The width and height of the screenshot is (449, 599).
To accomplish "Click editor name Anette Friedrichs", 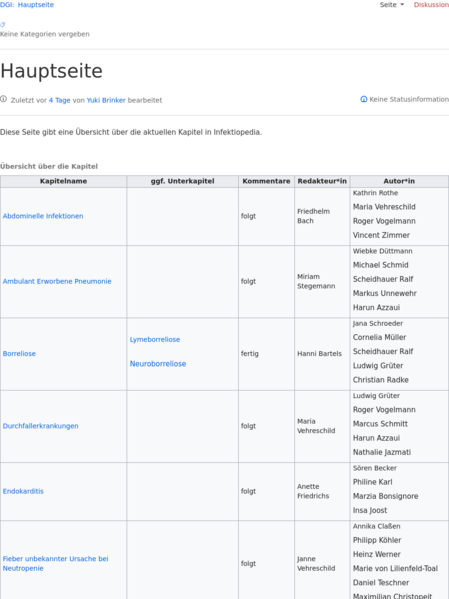I will (313, 491).
